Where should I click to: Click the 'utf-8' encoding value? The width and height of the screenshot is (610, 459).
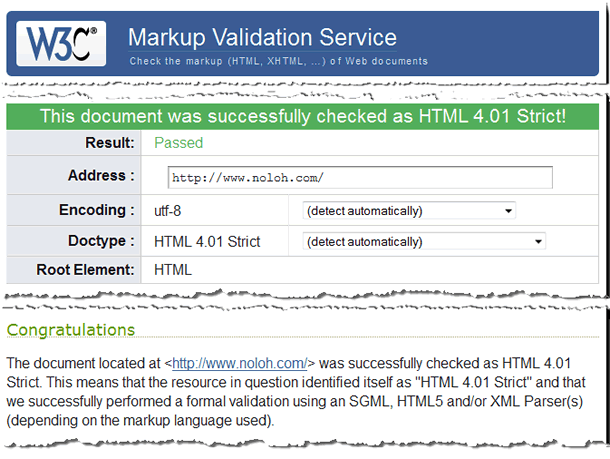[x=168, y=211]
